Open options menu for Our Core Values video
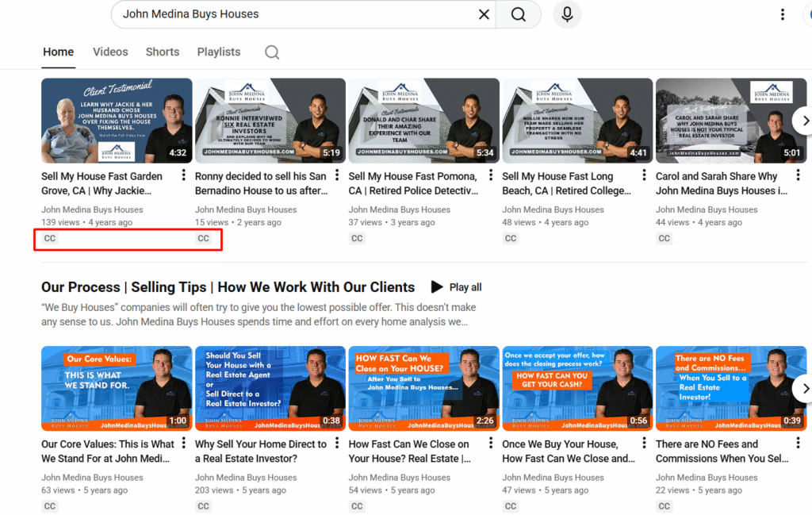The height and width of the screenshot is (515, 812). tap(184, 444)
